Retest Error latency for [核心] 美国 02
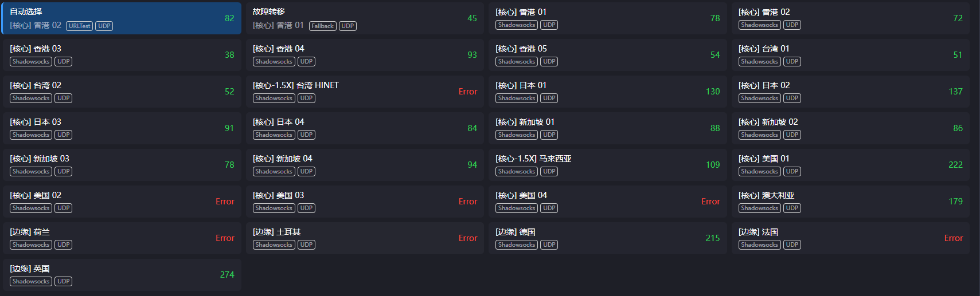Image resolution: width=980 pixels, height=296 pixels. pos(225,202)
